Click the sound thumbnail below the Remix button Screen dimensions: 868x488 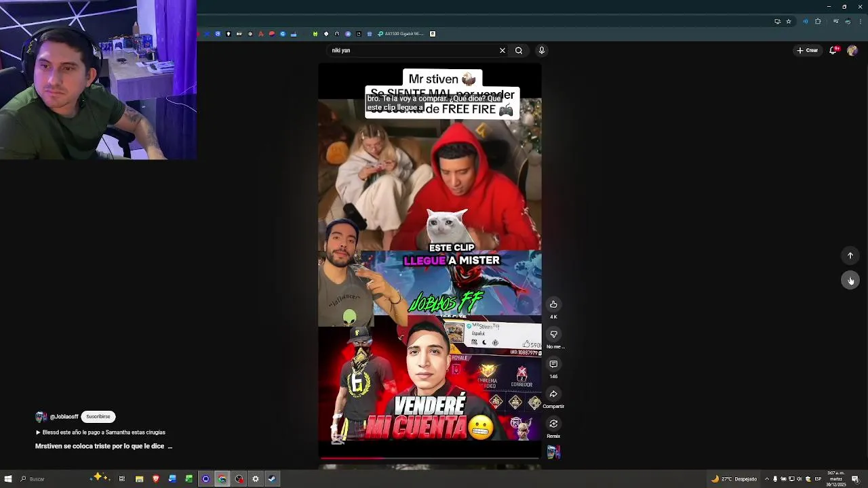pyautogui.click(x=553, y=452)
